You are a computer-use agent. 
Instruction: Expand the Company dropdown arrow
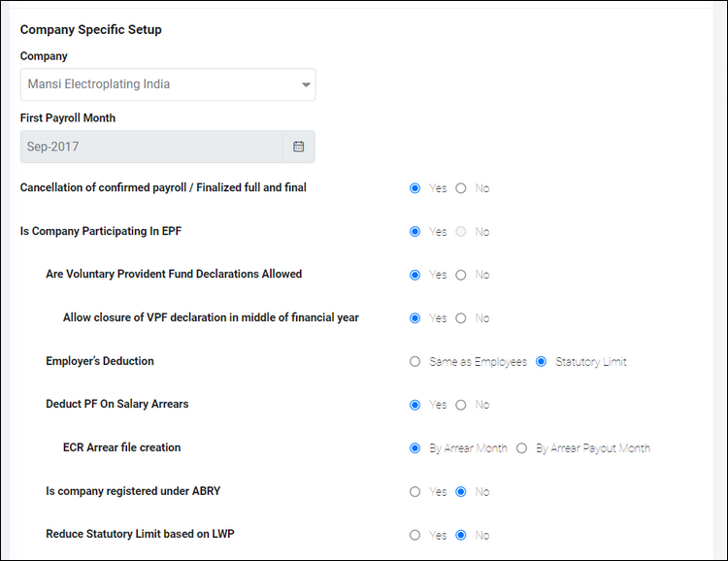(x=306, y=85)
